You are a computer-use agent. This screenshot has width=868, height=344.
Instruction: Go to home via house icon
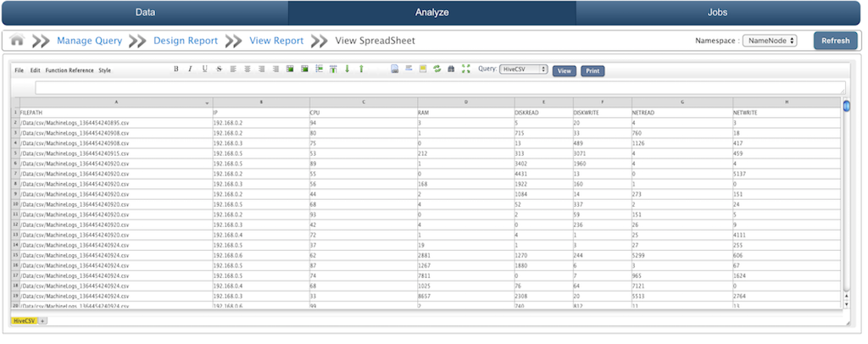coord(18,41)
